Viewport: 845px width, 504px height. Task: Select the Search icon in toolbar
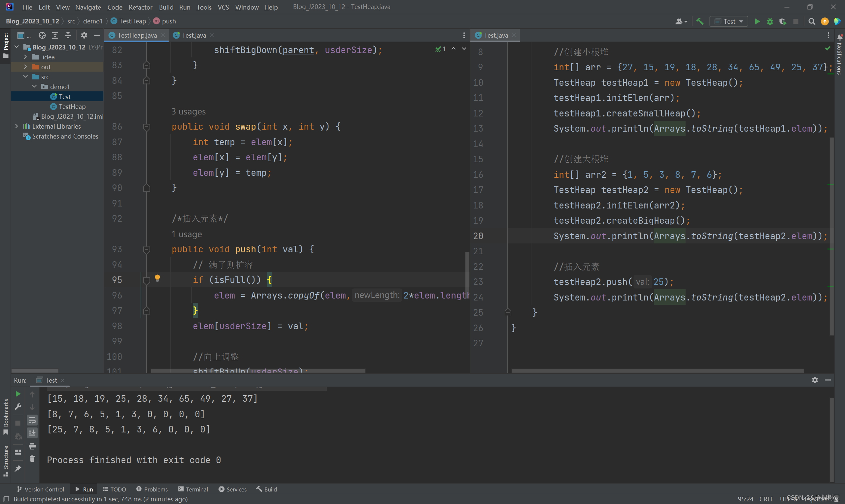[812, 21]
